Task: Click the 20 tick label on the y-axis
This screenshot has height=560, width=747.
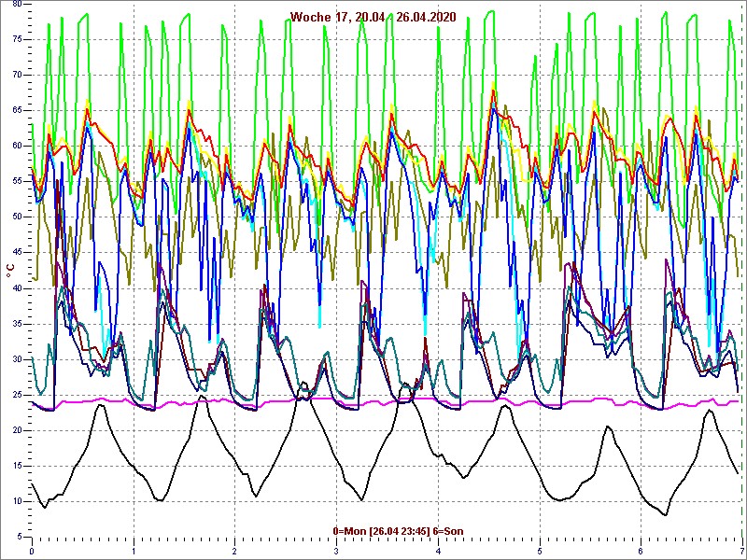Action: click(x=17, y=430)
